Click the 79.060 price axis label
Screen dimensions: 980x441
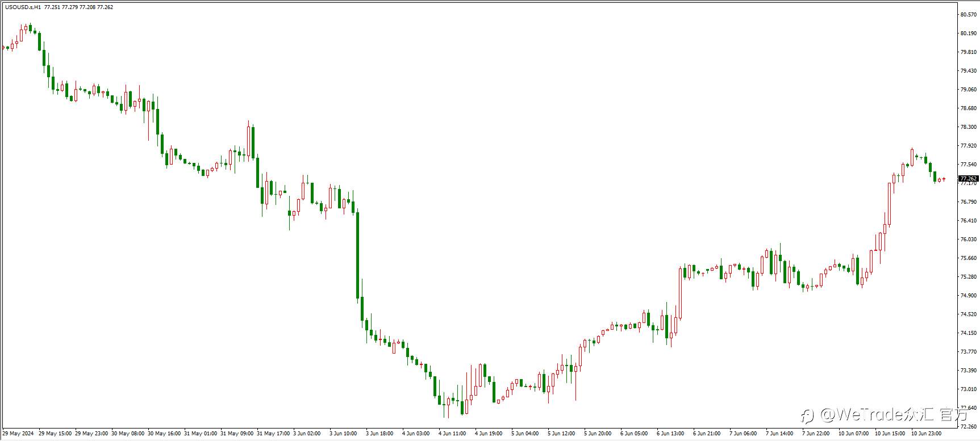pos(968,90)
